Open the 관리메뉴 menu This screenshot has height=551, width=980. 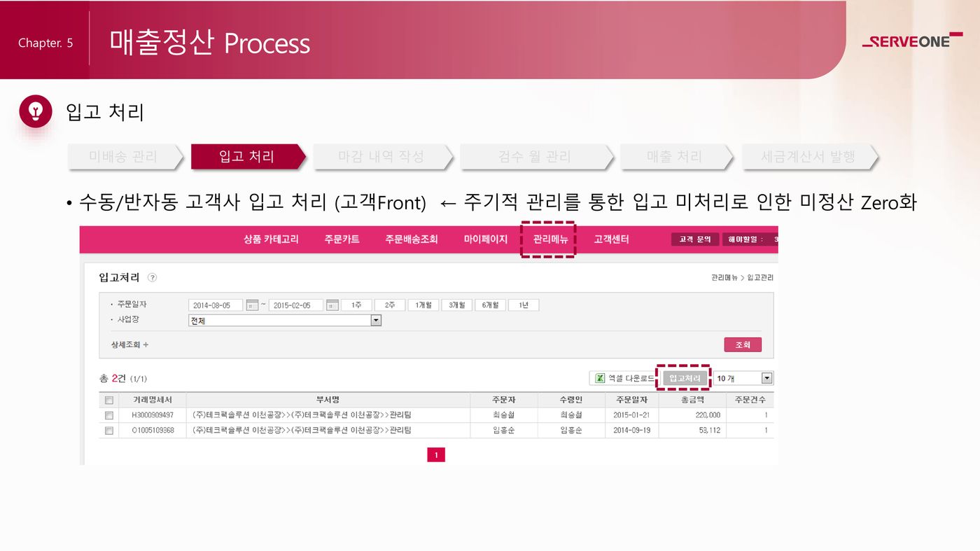[550, 239]
